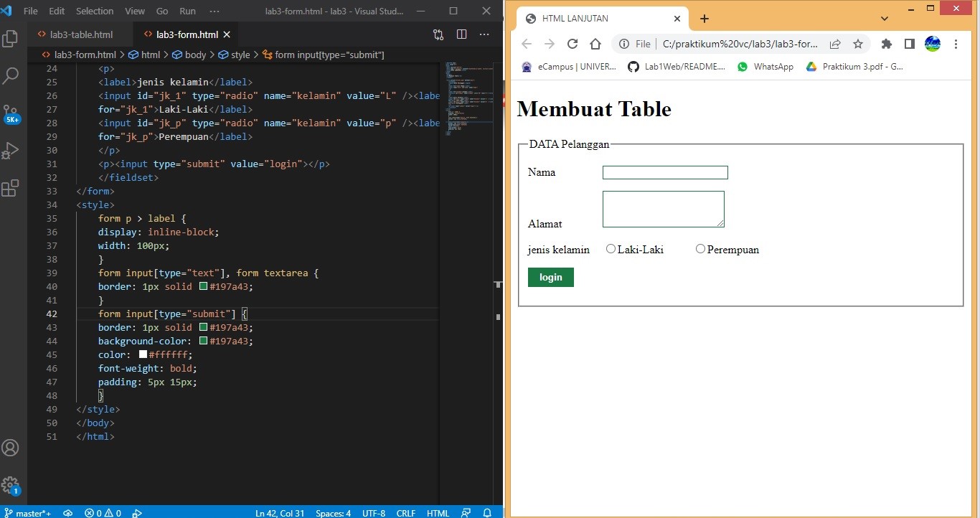
Task: Click the Nama text input field
Action: coord(665,172)
